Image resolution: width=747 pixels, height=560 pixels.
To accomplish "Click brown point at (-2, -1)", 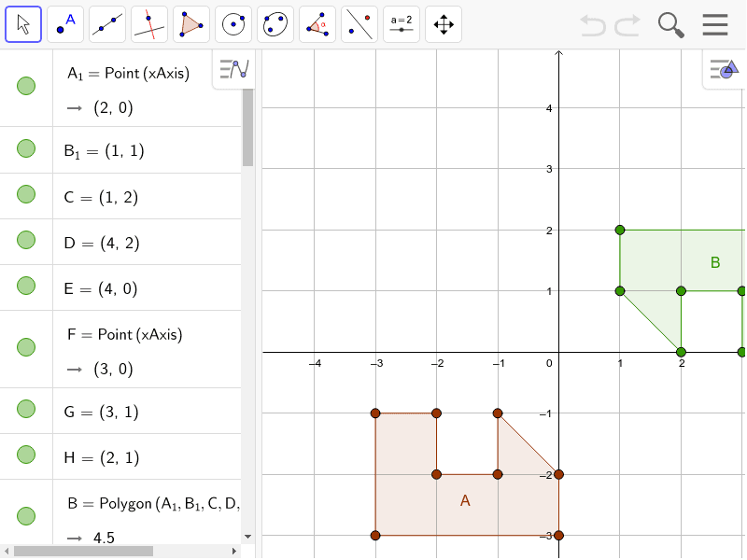I will point(436,413).
